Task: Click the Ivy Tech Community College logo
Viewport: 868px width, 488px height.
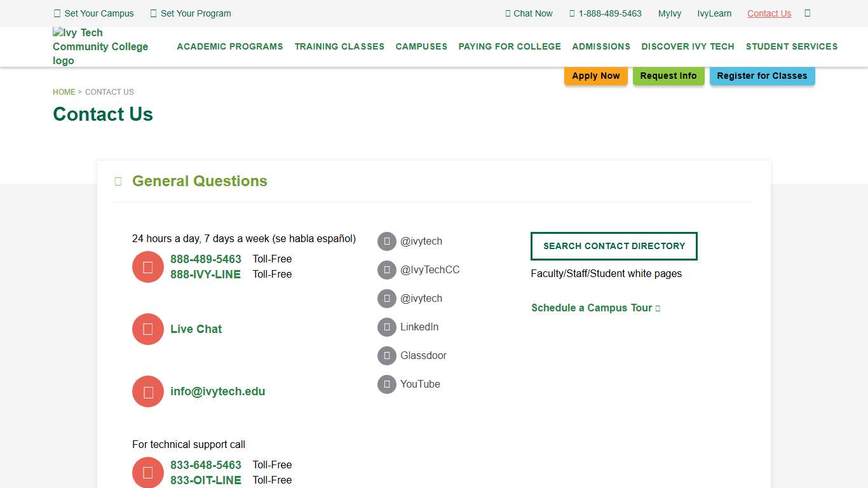Action: (100, 46)
